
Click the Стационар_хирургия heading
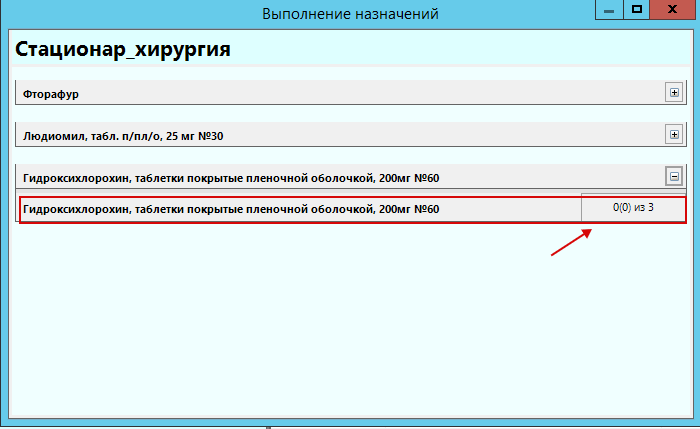pos(123,49)
